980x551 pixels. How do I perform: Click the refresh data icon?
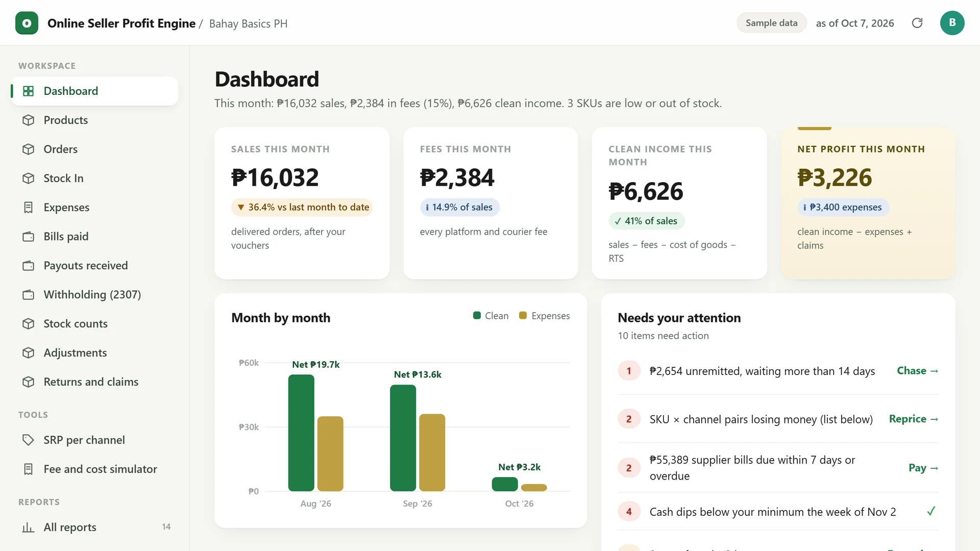tap(917, 23)
